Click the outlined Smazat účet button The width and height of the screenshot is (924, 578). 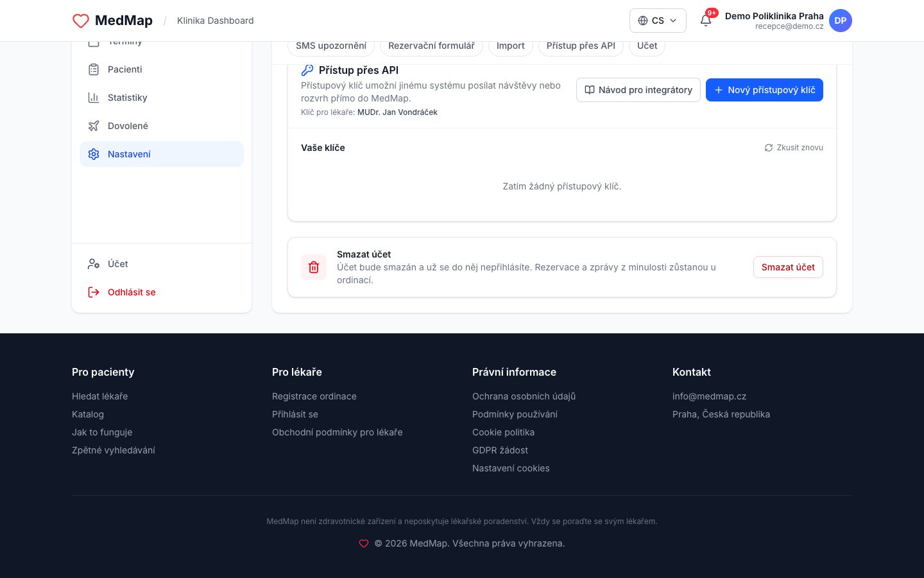(788, 267)
